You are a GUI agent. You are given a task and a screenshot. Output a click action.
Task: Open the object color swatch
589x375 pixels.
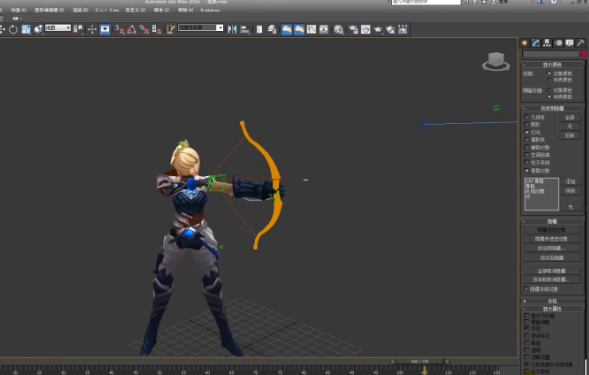point(583,54)
